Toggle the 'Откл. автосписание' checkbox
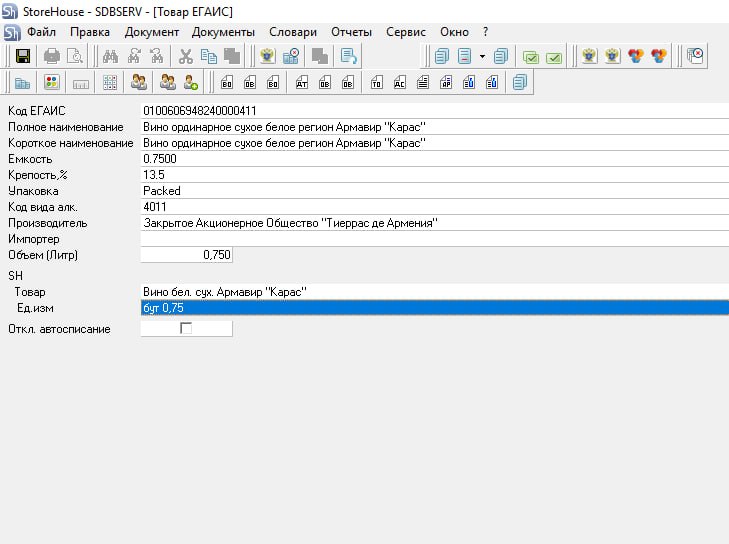This screenshot has width=729, height=544. click(x=185, y=329)
